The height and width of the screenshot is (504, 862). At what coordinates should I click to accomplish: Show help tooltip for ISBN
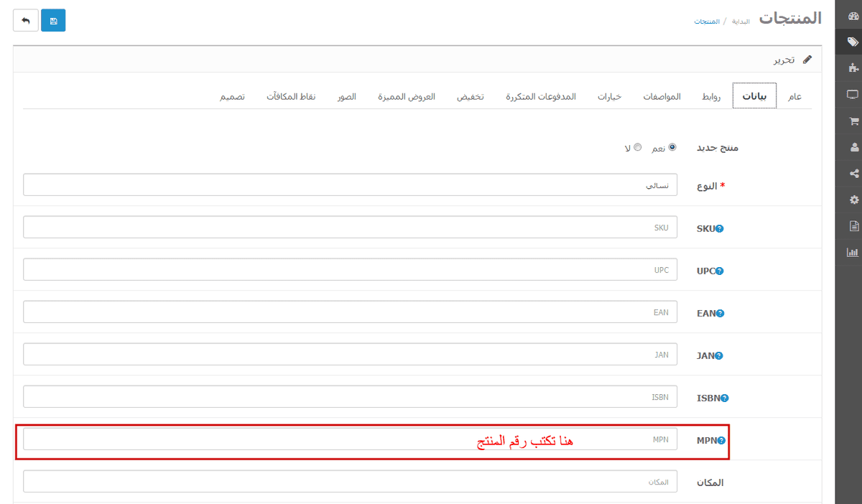(x=725, y=398)
